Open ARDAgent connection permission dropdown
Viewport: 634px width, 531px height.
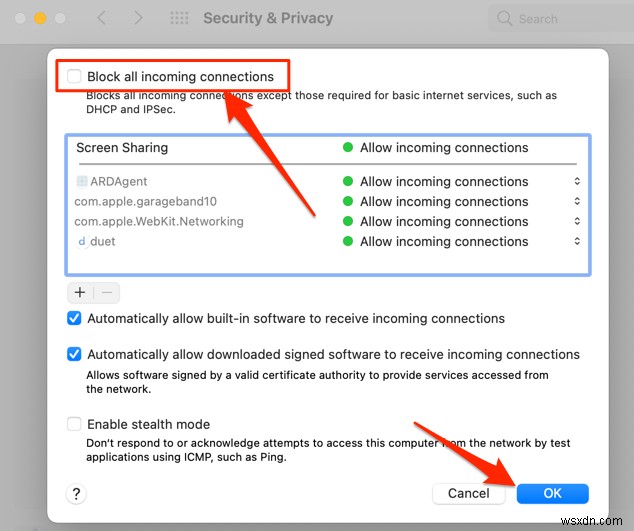[577, 182]
